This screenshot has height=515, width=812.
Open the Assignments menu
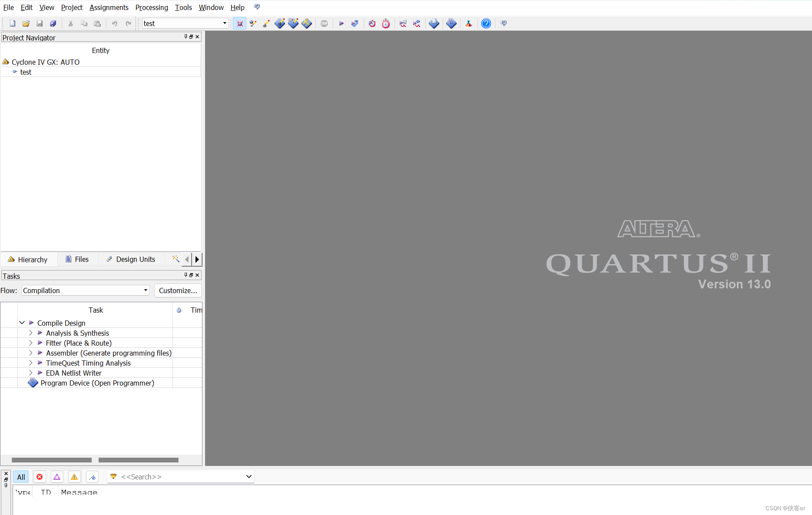pyautogui.click(x=109, y=7)
